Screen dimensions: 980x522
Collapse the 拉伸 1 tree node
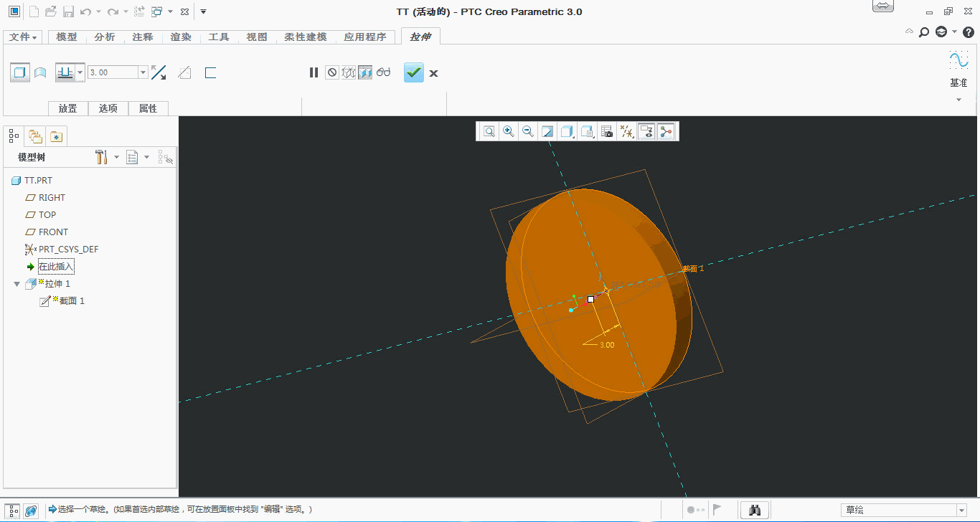pos(17,284)
